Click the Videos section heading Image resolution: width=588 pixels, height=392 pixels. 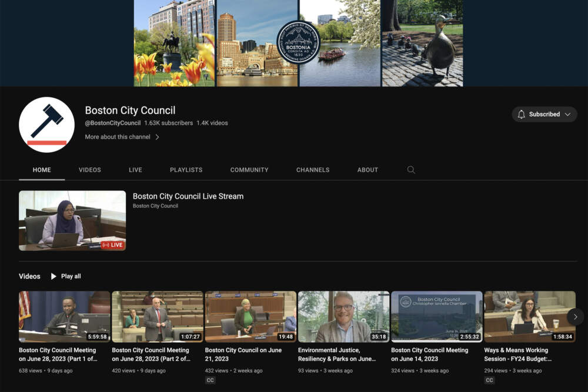[x=29, y=276]
